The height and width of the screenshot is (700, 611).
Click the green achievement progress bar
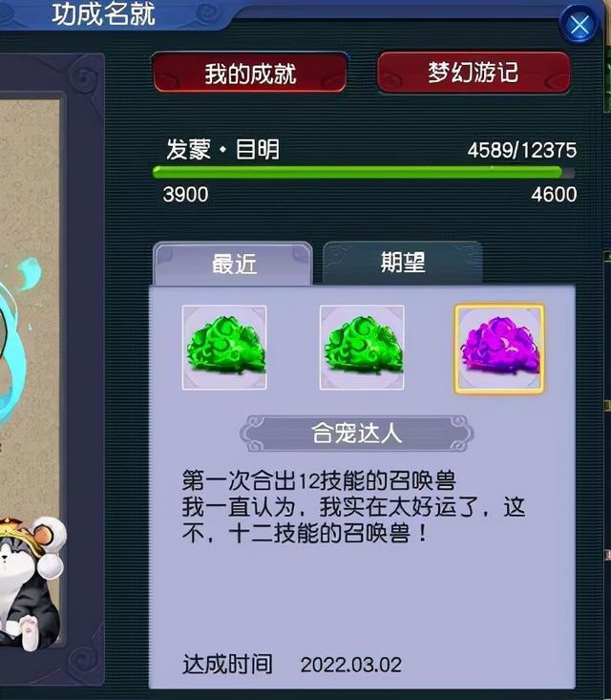tap(364, 172)
